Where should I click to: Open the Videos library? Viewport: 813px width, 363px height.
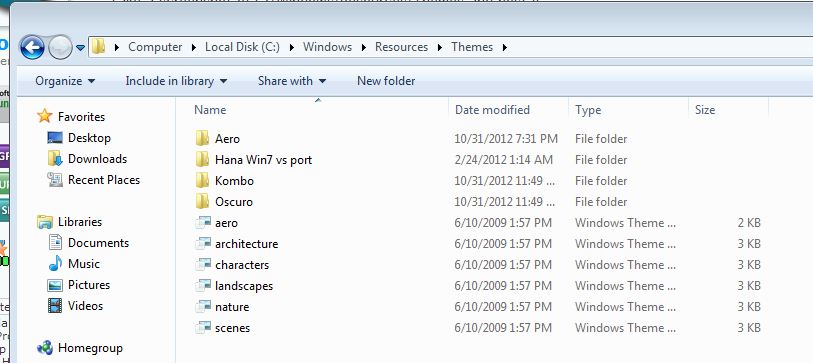coord(86,306)
